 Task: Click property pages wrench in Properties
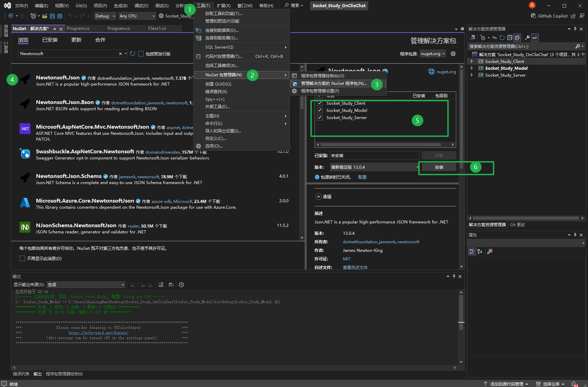pos(490,251)
